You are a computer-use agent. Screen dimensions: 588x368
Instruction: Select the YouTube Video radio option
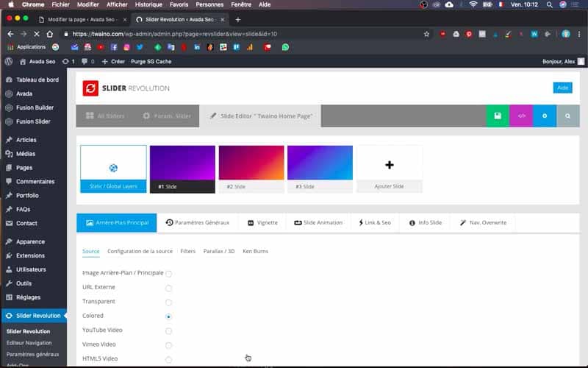coord(168,330)
